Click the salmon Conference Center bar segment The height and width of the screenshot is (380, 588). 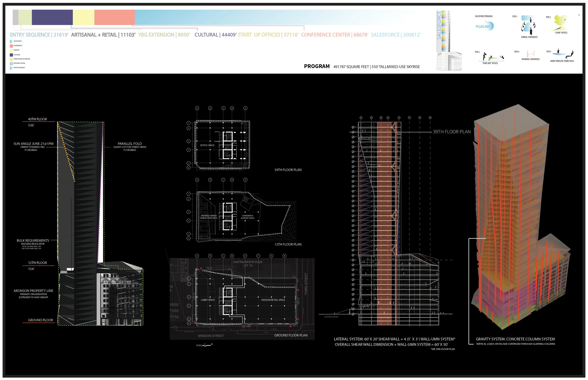pos(114,17)
